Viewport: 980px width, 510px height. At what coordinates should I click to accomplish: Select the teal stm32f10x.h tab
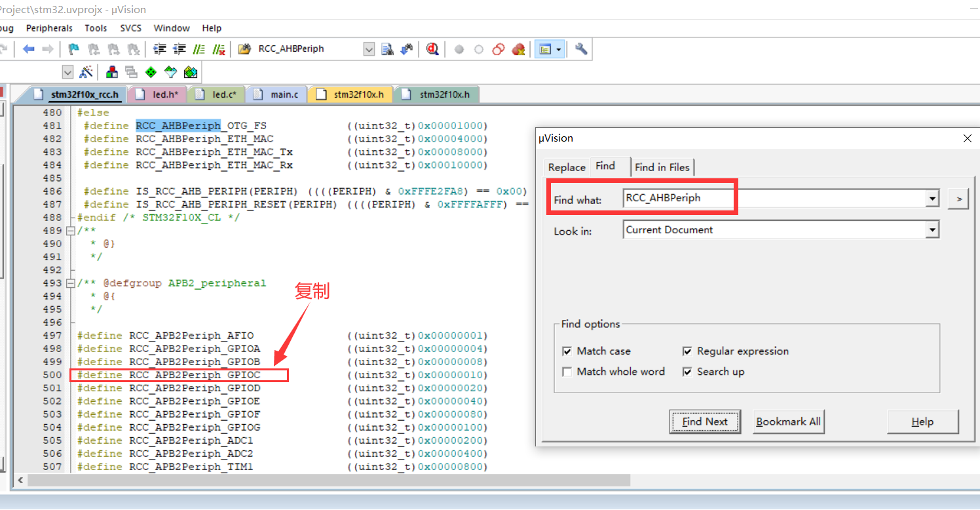[438, 94]
